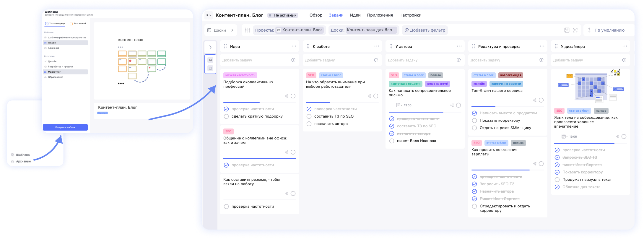Click the sort arrow icon near По умолчанию

(589, 30)
